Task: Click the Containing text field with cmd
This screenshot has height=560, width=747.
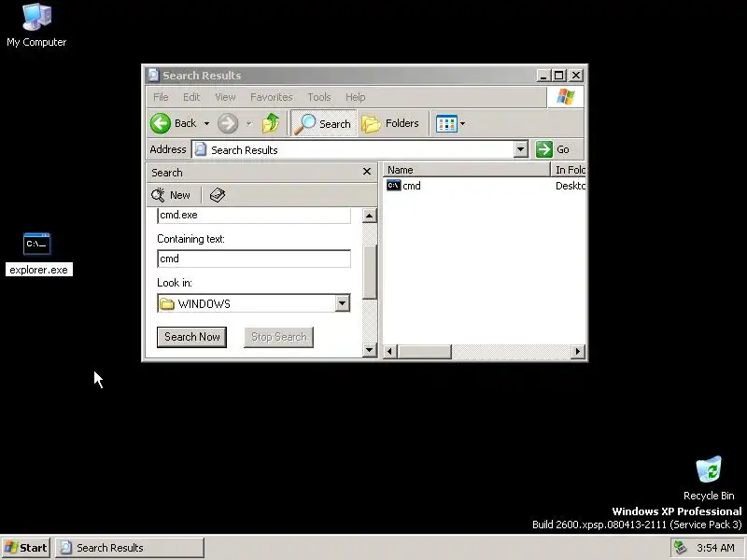Action: click(254, 259)
